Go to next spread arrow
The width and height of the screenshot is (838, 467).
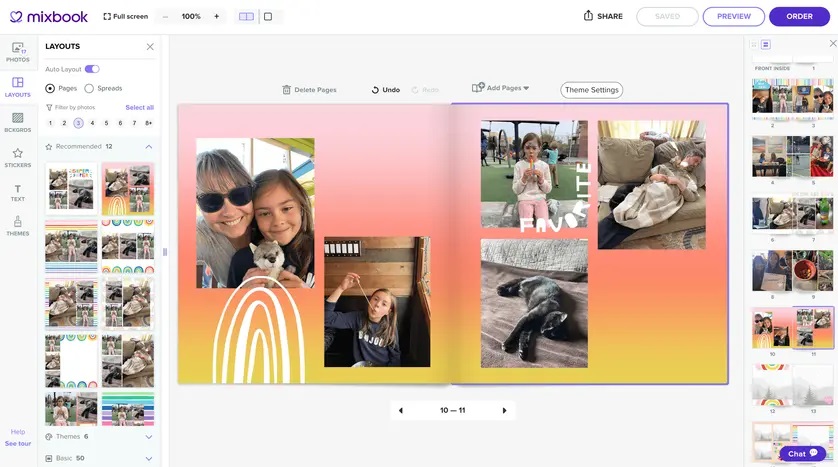[x=504, y=411]
